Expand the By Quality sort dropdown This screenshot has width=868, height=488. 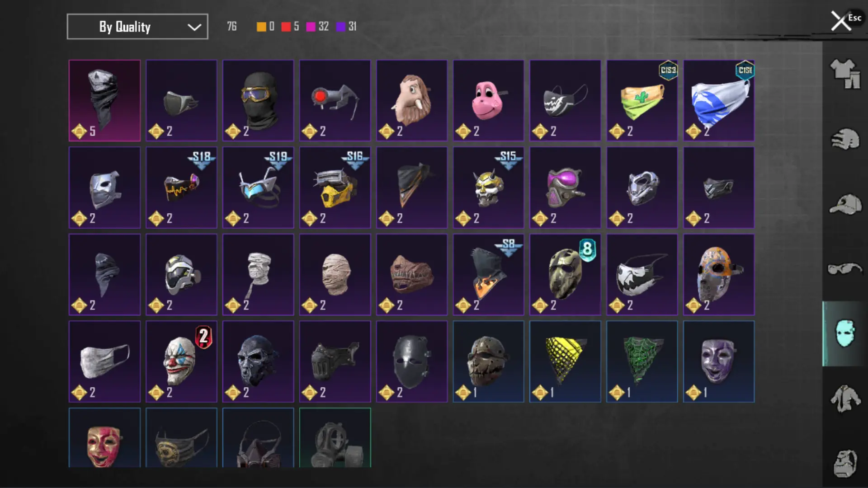[137, 27]
